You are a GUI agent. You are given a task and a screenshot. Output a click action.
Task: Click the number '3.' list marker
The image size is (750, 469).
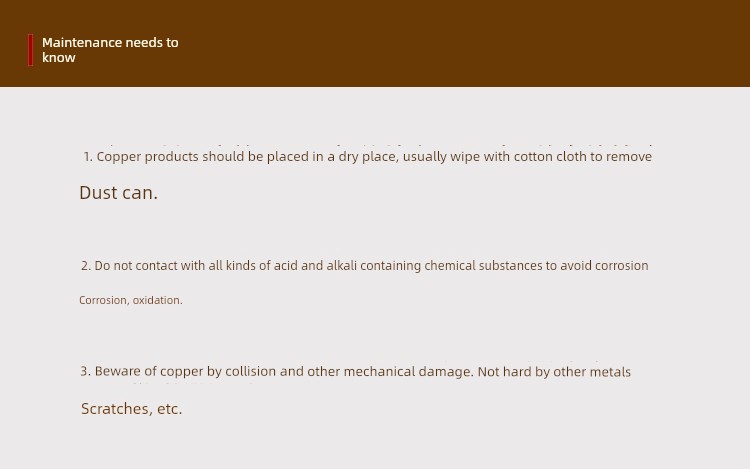point(86,371)
